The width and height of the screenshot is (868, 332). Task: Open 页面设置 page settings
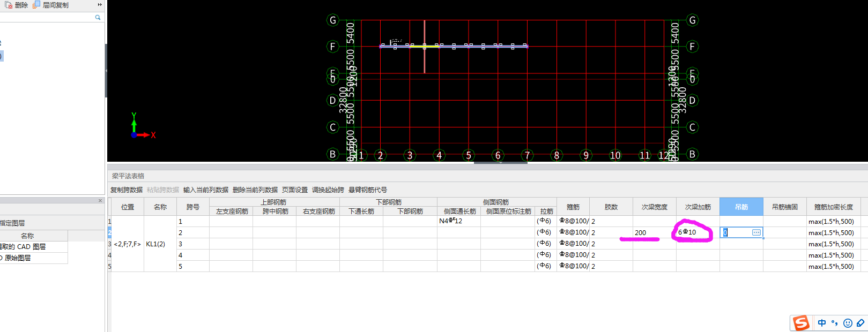[x=295, y=190]
